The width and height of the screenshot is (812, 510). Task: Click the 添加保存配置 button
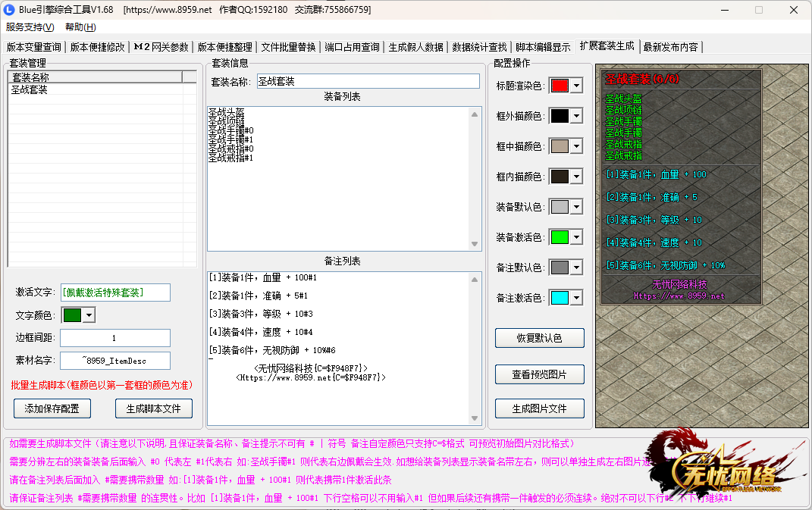click(x=52, y=408)
